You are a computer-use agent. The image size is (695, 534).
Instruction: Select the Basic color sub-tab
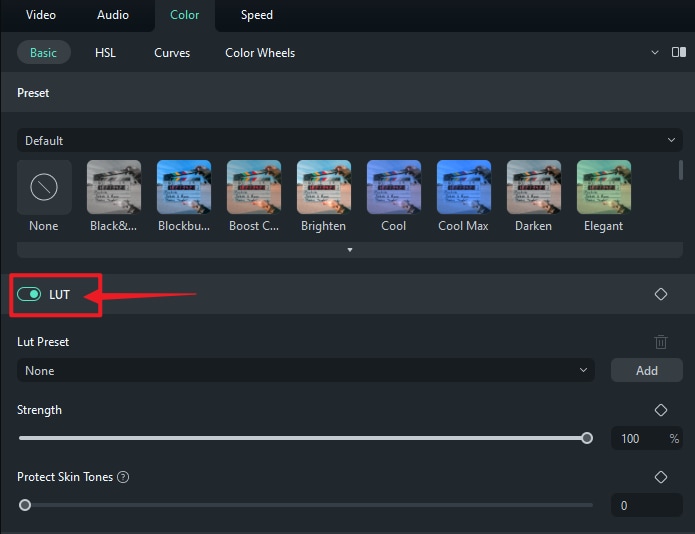pos(43,53)
